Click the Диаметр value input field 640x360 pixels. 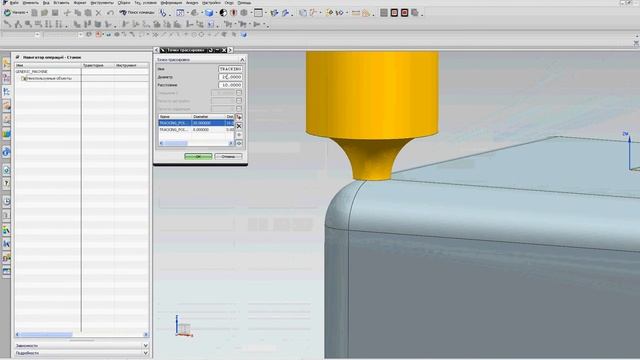click(x=230, y=77)
